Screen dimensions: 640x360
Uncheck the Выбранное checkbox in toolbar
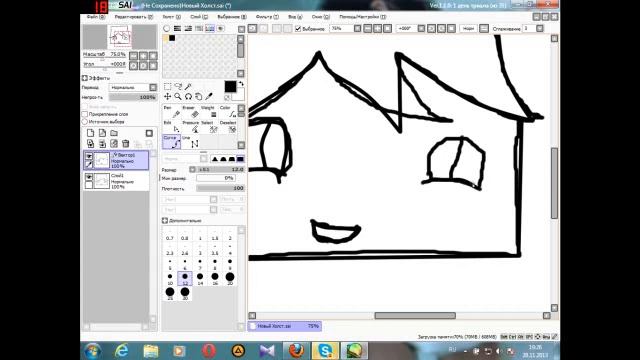click(298, 29)
